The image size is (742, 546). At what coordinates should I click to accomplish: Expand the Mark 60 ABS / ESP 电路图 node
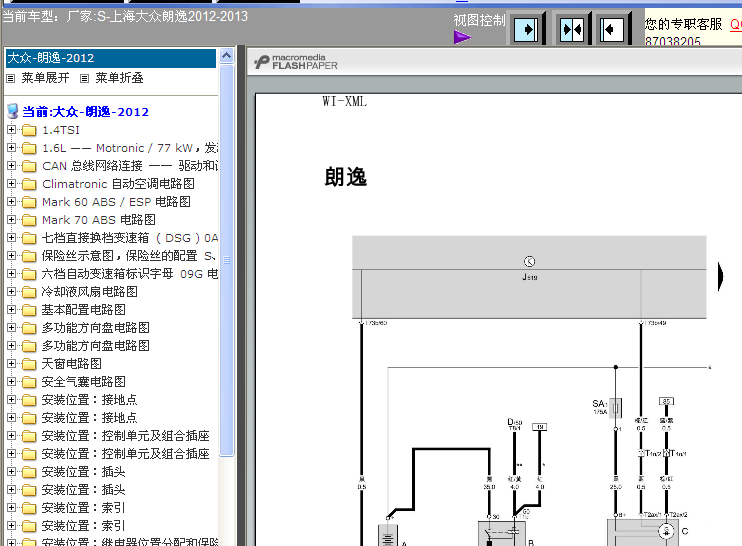[11, 202]
